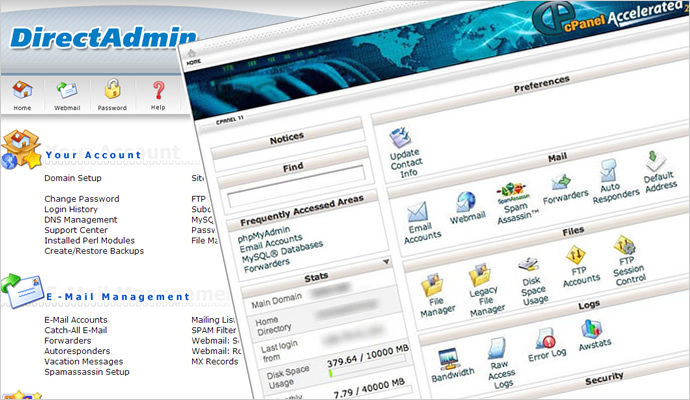Click the Disk Space Usage progress bar in Stats
The height and width of the screenshot is (400, 690).
click(369, 367)
